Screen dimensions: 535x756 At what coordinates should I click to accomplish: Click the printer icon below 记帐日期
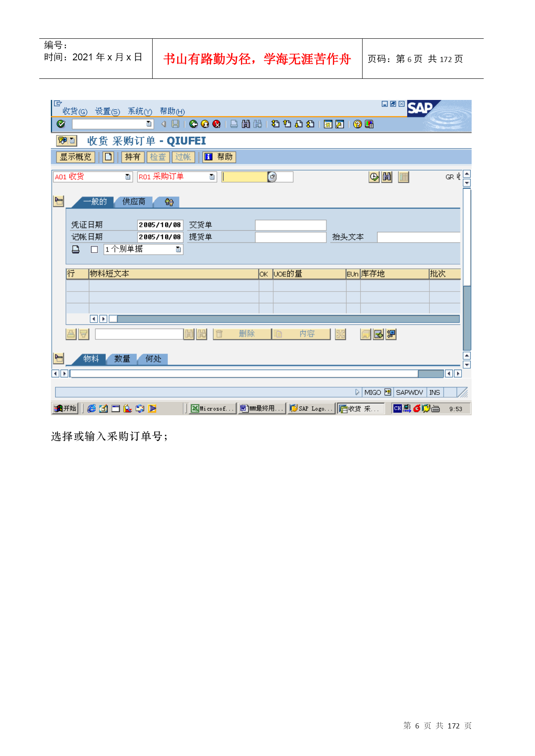[75, 249]
